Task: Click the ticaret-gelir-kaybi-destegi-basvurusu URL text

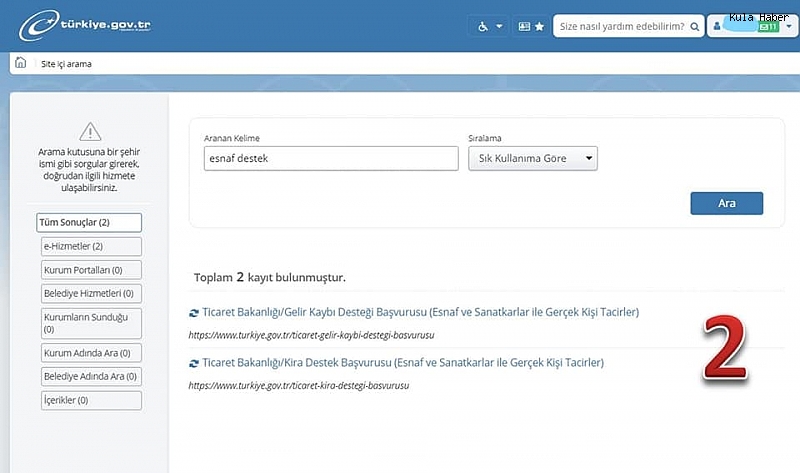Action: pyautogui.click(x=311, y=335)
